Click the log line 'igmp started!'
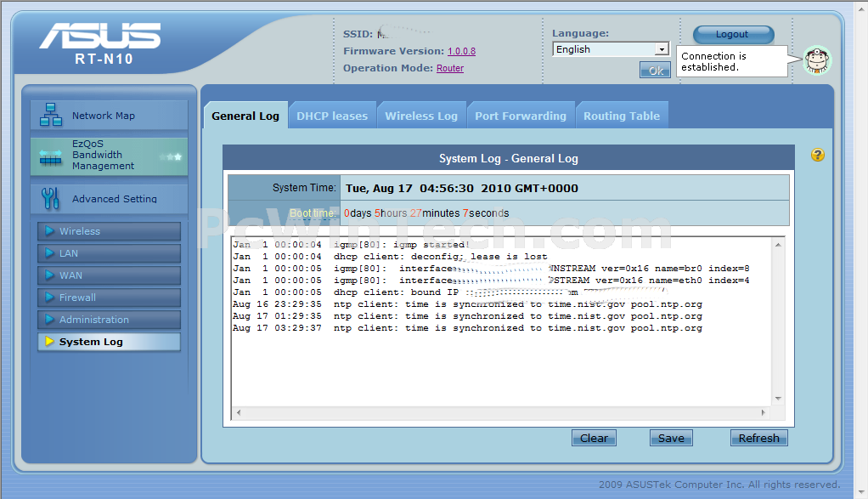The height and width of the screenshot is (499, 868). (352, 244)
